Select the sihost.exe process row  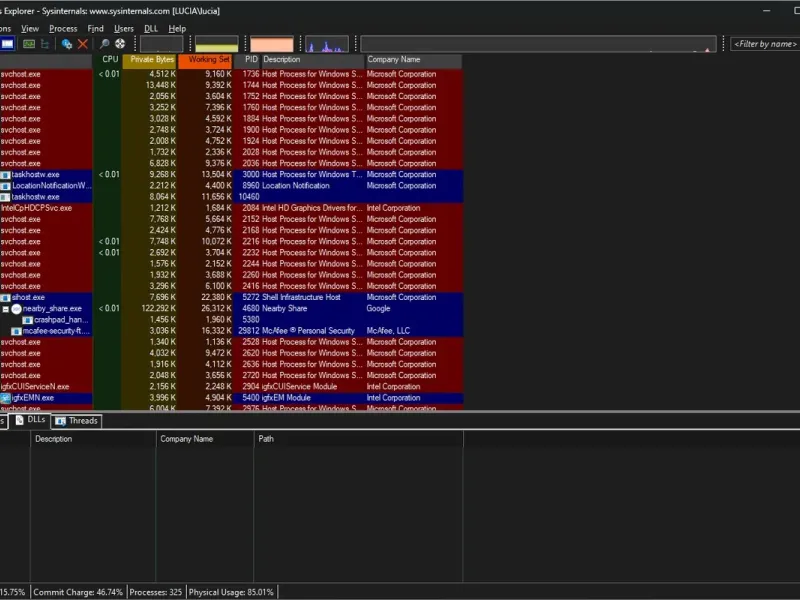(232, 297)
